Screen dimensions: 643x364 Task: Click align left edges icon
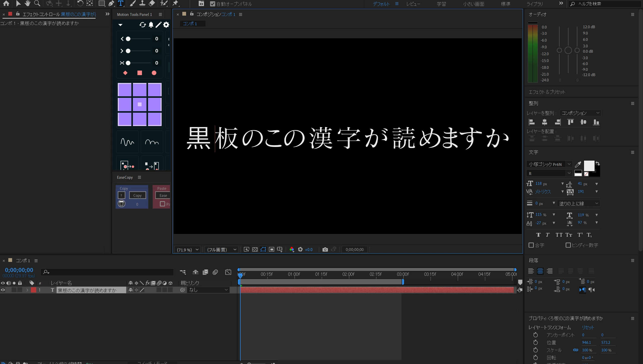pos(532,122)
